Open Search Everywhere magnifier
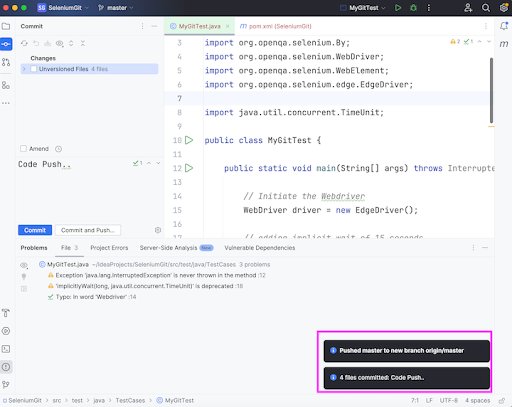Screen dimensions: 512x407 486,8
